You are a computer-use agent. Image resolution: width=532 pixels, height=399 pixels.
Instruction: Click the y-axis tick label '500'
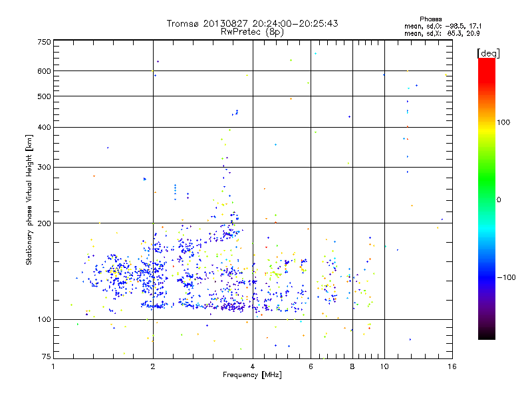[44, 96]
